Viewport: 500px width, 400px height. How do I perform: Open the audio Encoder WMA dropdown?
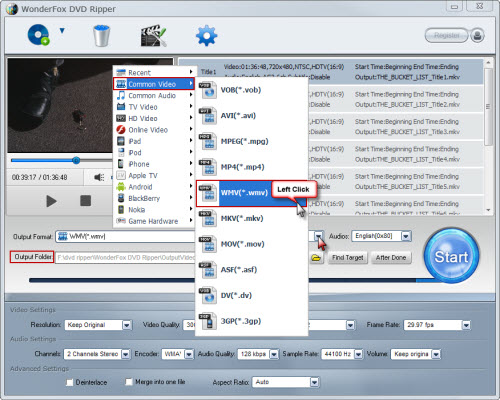(x=189, y=354)
